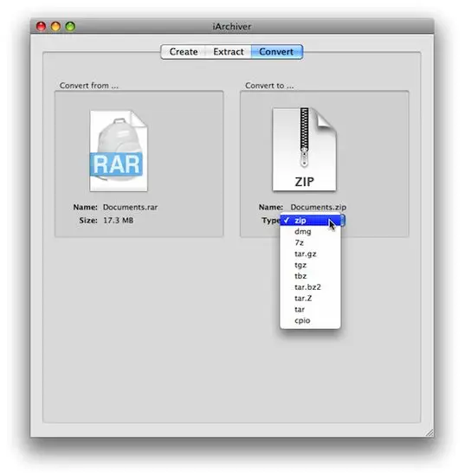Screen dimensions: 465x476
Task: Pick 7z as the output type
Action: [310, 243]
